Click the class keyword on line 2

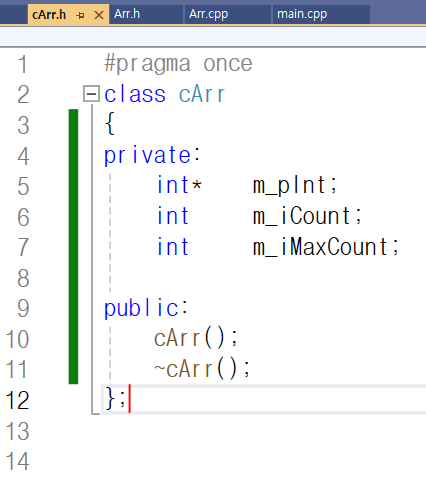[135, 94]
